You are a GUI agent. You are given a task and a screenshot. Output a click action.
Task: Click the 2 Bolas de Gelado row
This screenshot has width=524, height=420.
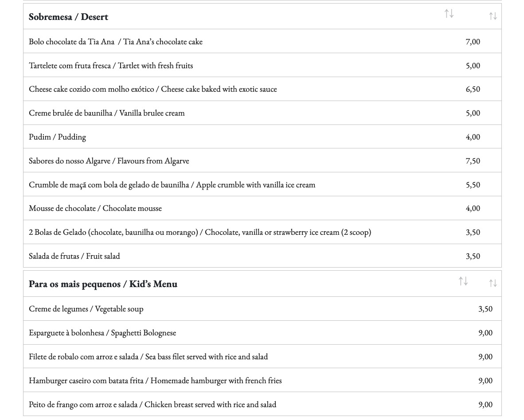(x=199, y=232)
